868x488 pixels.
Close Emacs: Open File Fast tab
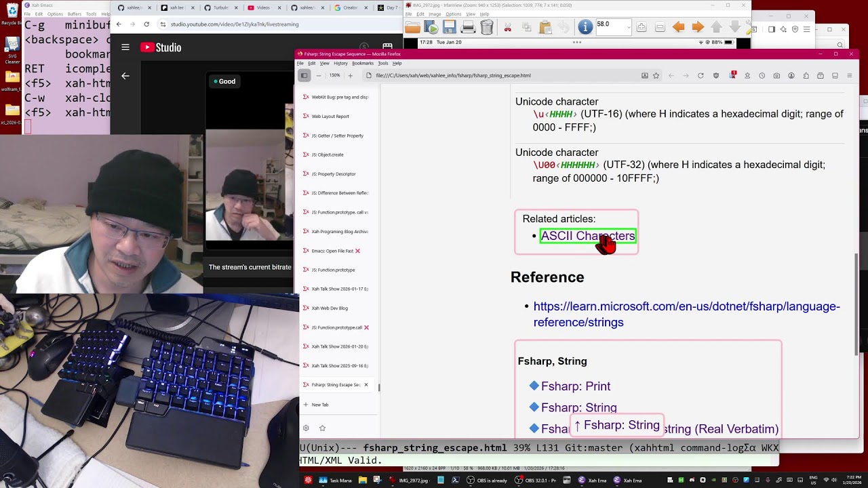tap(357, 251)
